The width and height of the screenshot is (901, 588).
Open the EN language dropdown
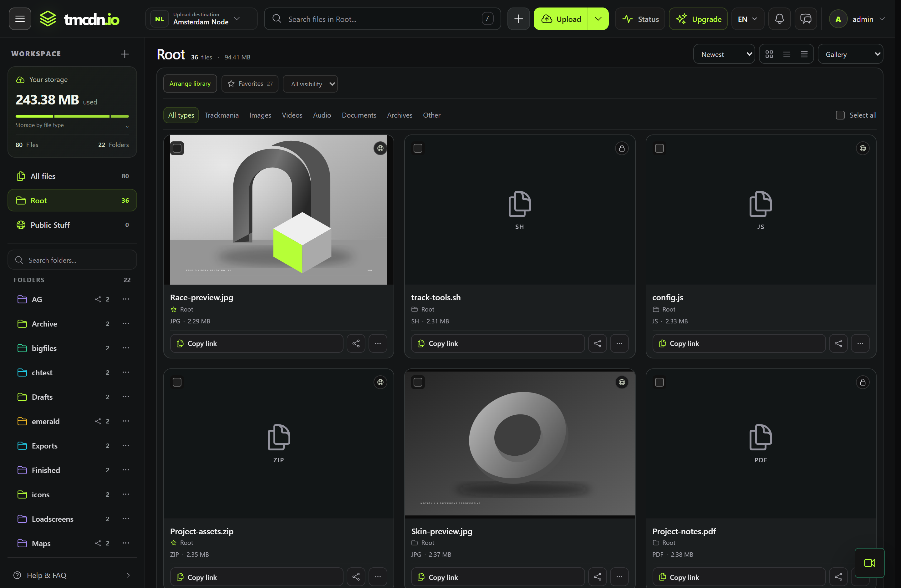pos(747,18)
